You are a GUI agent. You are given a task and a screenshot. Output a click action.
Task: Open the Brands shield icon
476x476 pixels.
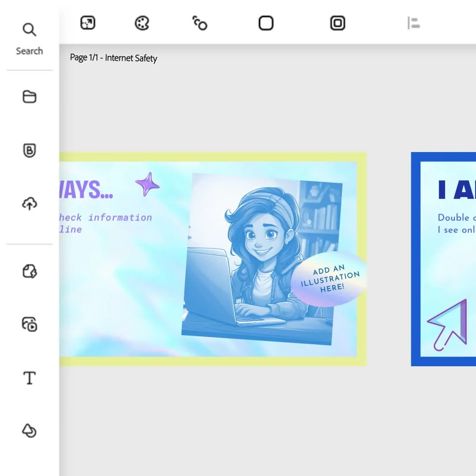[x=30, y=151]
